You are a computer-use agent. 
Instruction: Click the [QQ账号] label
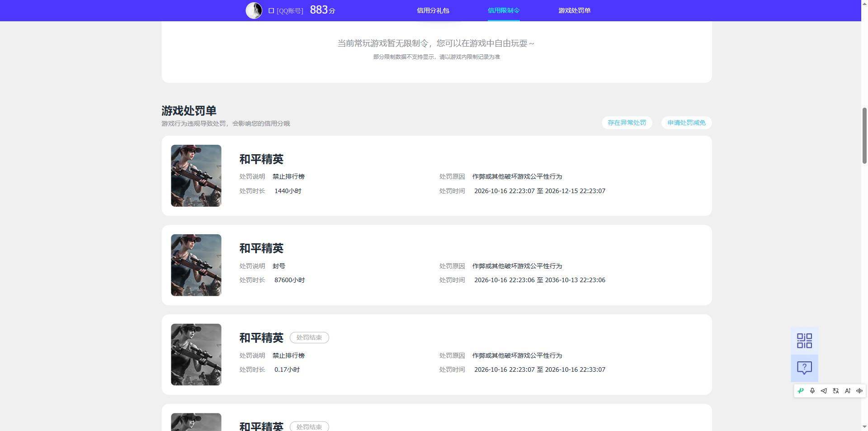tap(290, 11)
